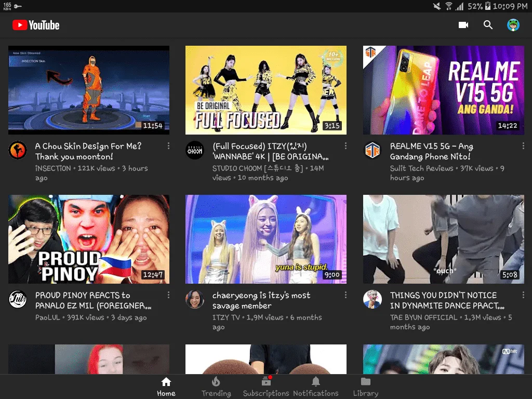Open options menu for DYNAMITE DANCE video

[523, 295]
